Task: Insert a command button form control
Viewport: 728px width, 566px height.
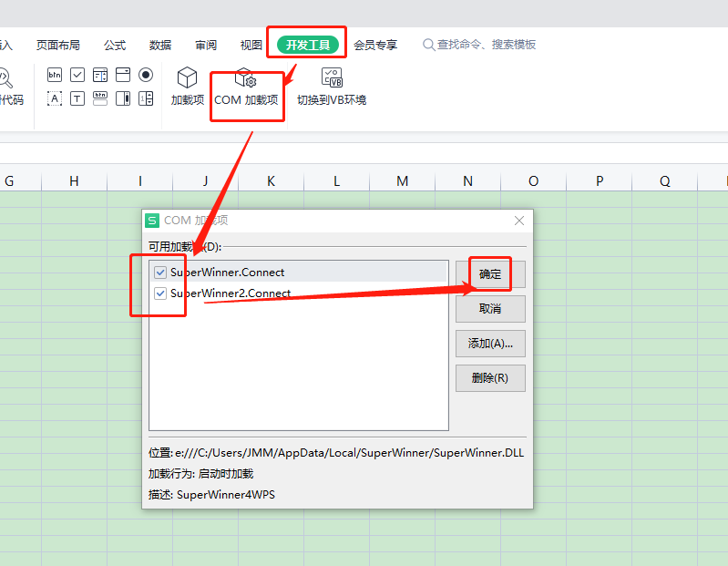Action: click(x=55, y=75)
